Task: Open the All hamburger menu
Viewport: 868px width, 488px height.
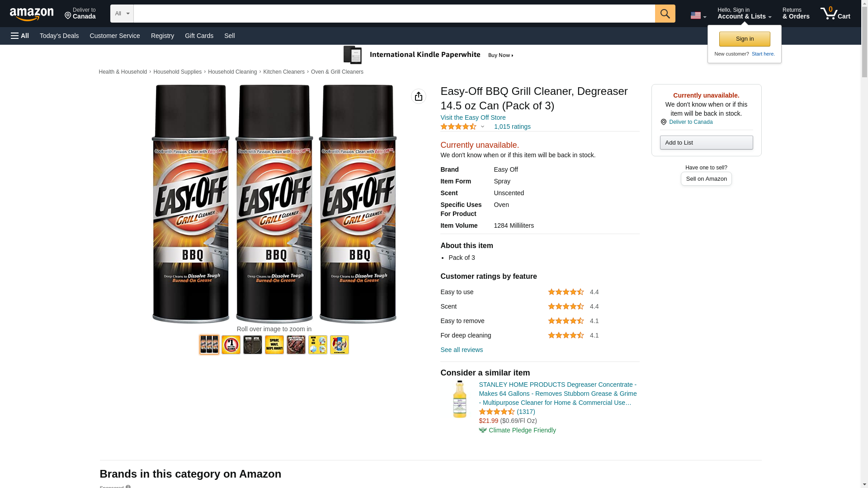Action: 20,36
